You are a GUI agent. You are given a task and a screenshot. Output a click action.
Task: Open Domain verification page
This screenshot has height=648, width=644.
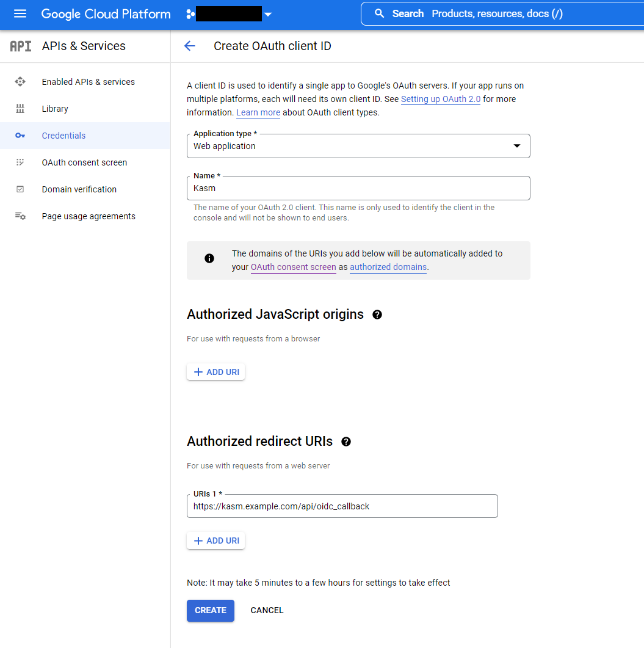click(x=79, y=189)
